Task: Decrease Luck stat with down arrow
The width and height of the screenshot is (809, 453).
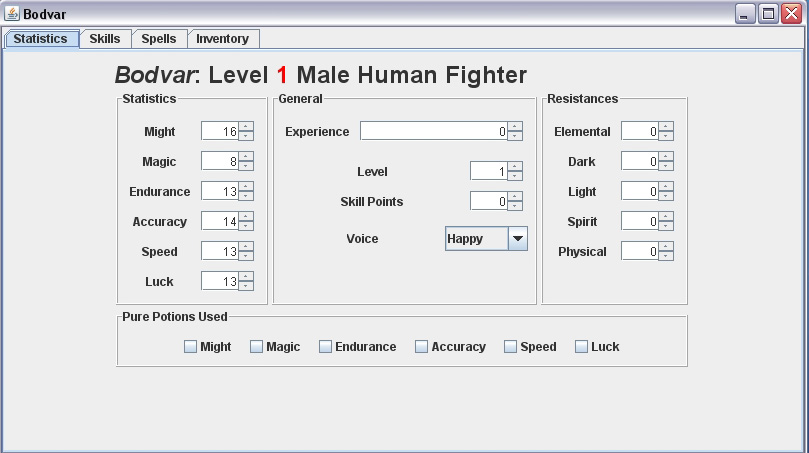Action: pyautogui.click(x=246, y=285)
